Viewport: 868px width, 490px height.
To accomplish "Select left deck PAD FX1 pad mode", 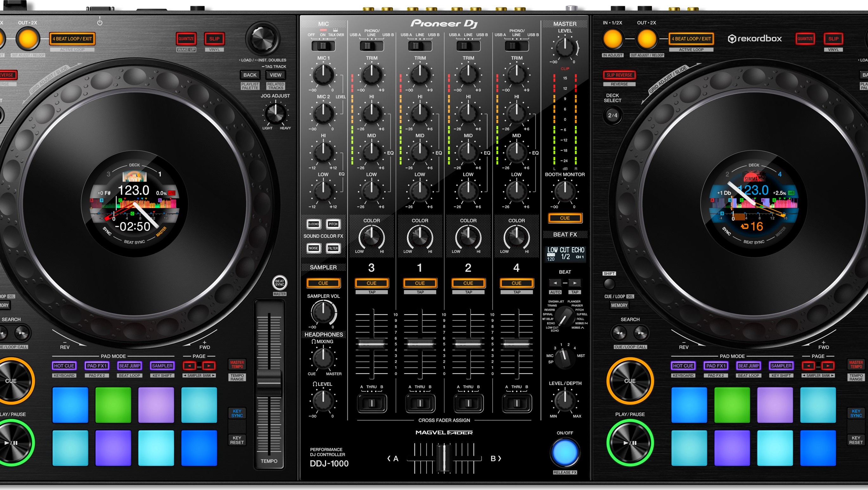I will point(97,366).
